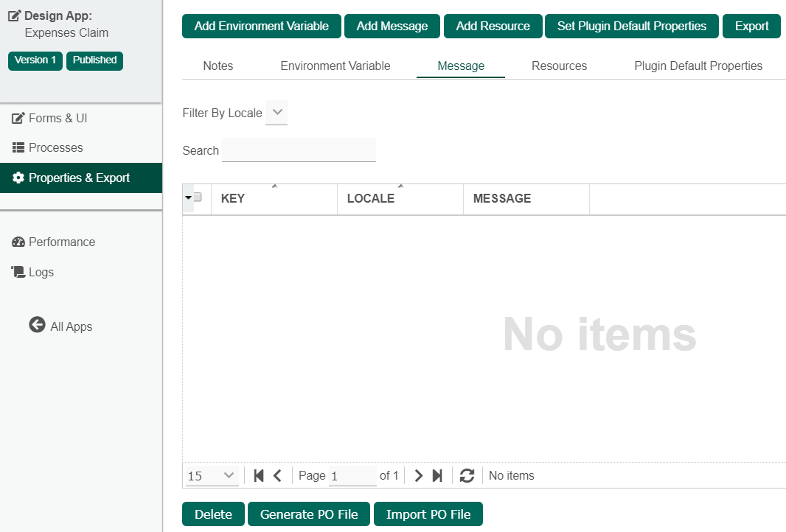Screen dimensions: 786x532
Task: Open the rows-per-page dropdown showing 15
Action: coord(212,476)
